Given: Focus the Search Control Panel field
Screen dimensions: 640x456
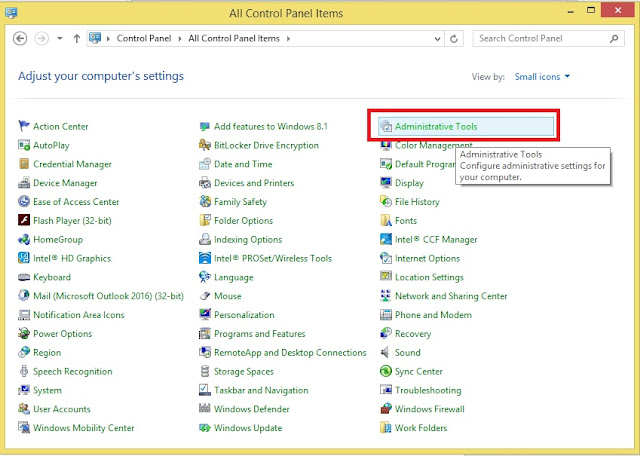Looking at the screenshot, I should 548,38.
